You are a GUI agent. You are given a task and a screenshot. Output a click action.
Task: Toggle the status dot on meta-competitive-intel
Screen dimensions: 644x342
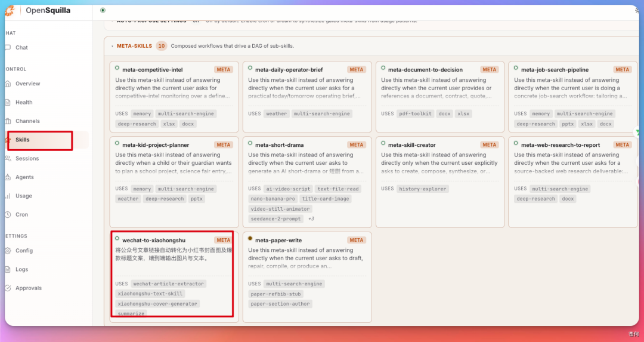(117, 68)
